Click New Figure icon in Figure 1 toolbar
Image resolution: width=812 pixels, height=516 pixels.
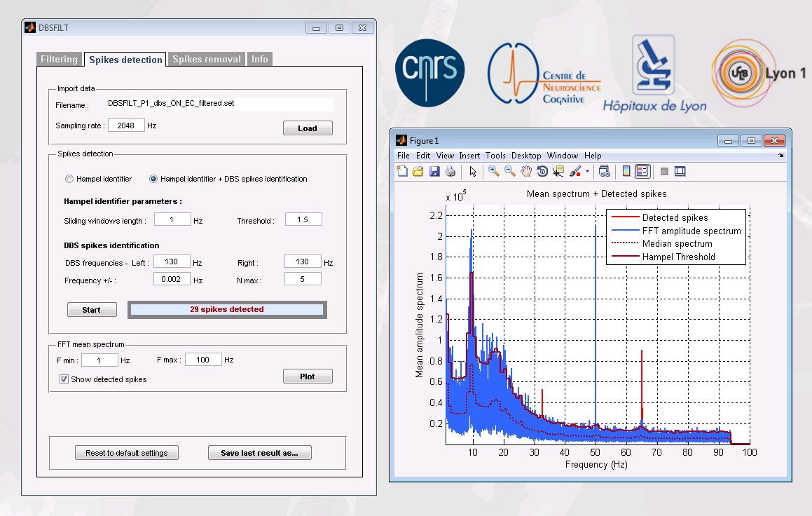(402, 171)
